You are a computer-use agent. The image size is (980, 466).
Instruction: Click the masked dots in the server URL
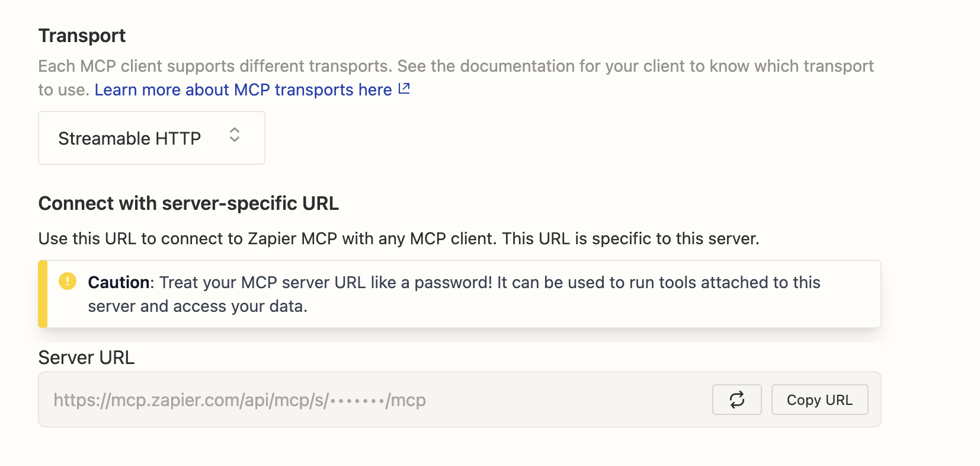(x=357, y=400)
